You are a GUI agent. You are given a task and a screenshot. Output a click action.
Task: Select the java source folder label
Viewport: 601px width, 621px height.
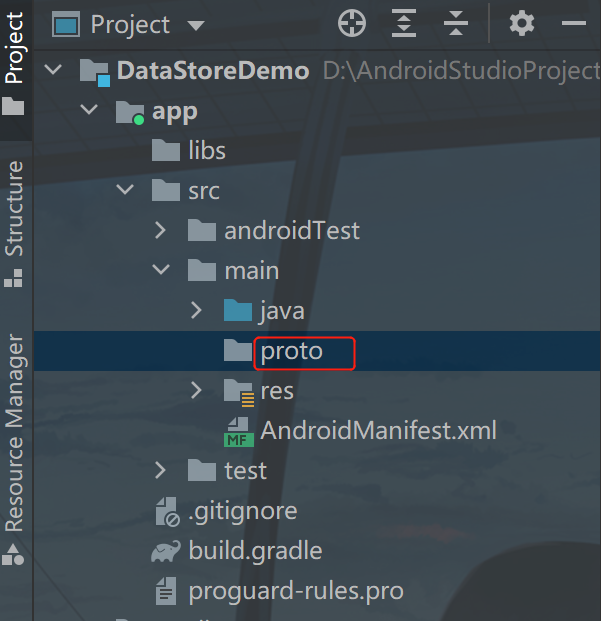(x=282, y=312)
